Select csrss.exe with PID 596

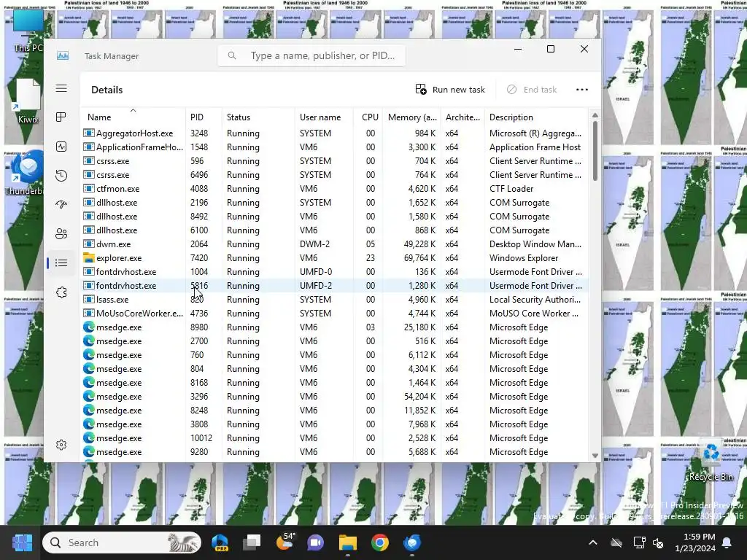pos(335,161)
